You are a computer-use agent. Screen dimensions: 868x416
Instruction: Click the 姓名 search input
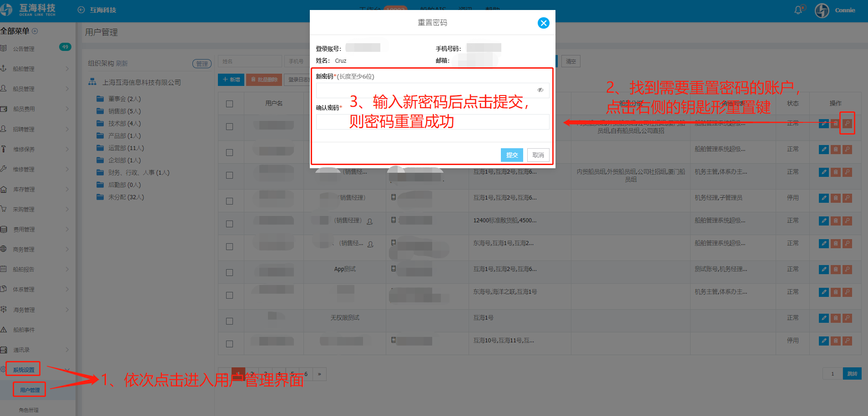pyautogui.click(x=250, y=61)
